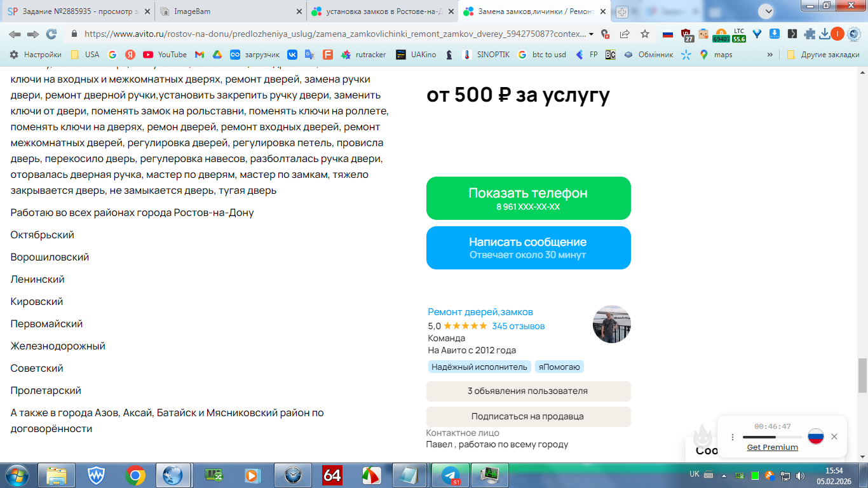The image size is (868, 488).
Task: Open the new tab button
Action: (622, 11)
